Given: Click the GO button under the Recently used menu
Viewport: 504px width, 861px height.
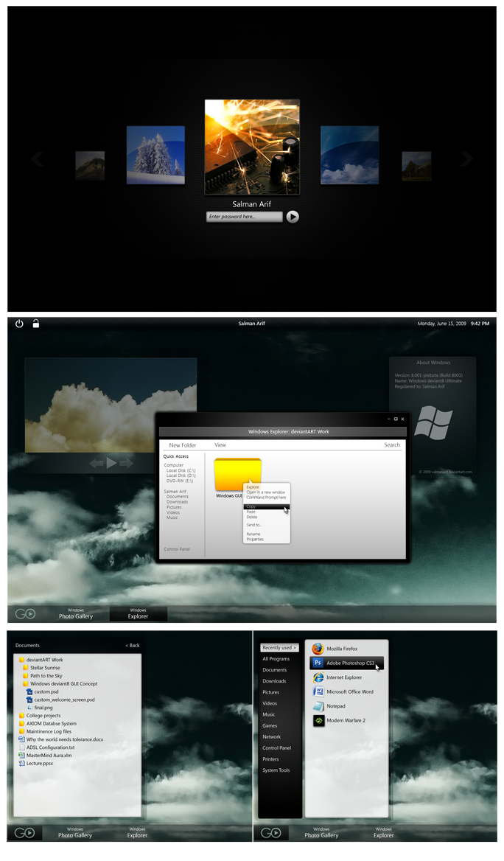Looking at the screenshot, I should (271, 832).
